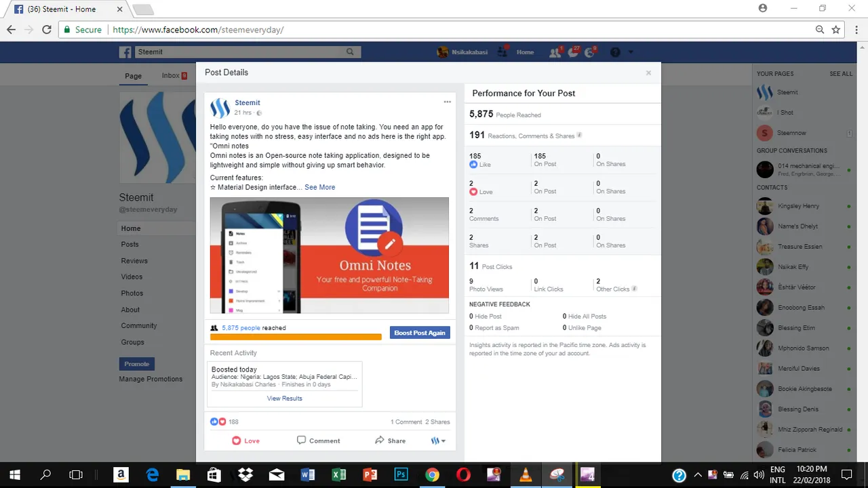Screen dimensions: 868x488
Task: Open chat with Merciful Davies
Action: (804, 369)
